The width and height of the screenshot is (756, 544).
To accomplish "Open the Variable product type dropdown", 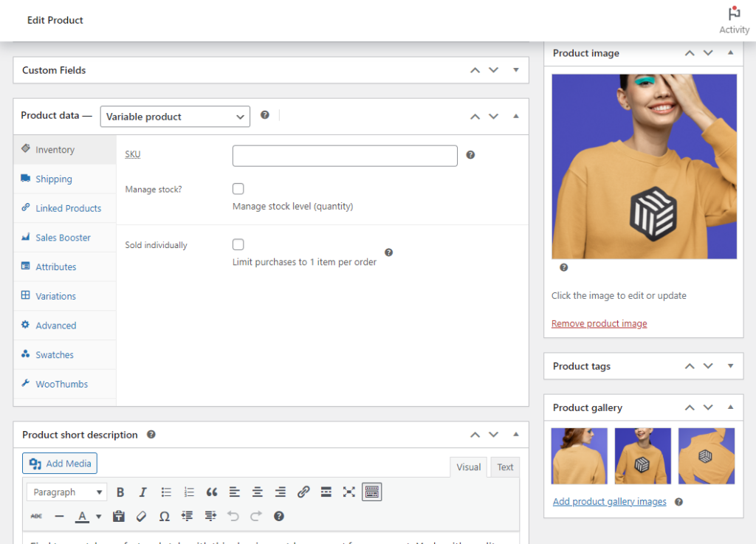I will [175, 117].
